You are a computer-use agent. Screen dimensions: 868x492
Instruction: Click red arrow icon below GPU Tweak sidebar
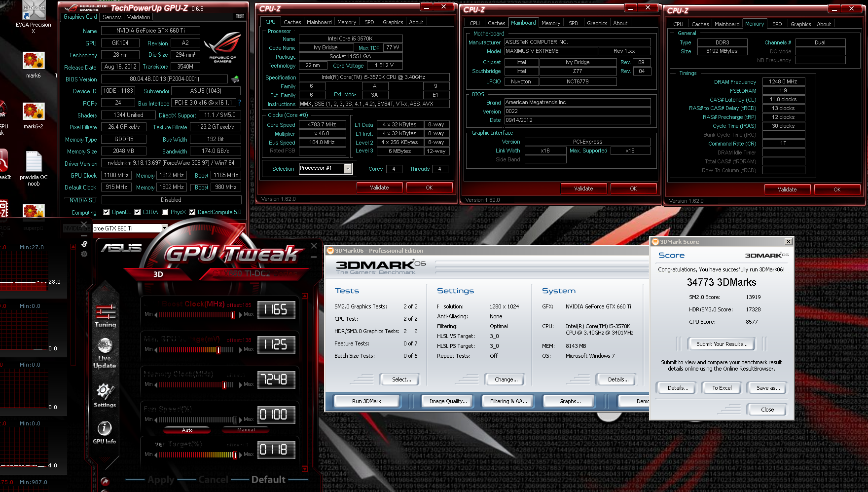tap(105, 481)
